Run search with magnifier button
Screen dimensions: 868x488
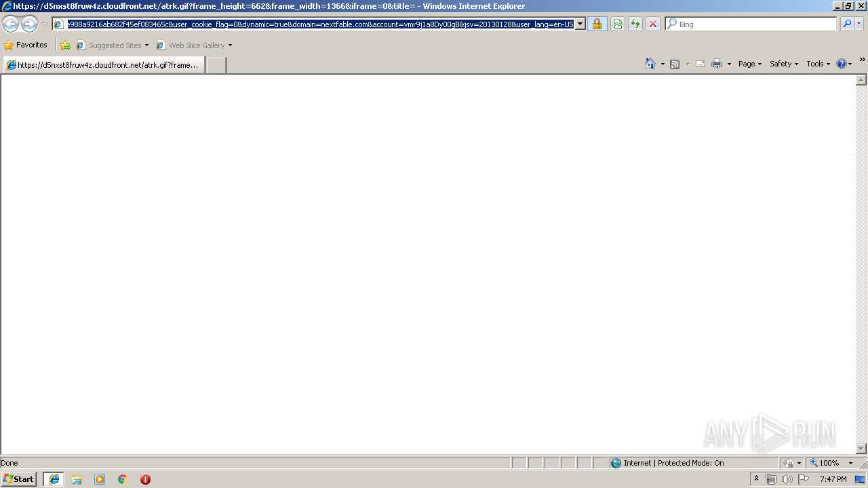(x=847, y=24)
